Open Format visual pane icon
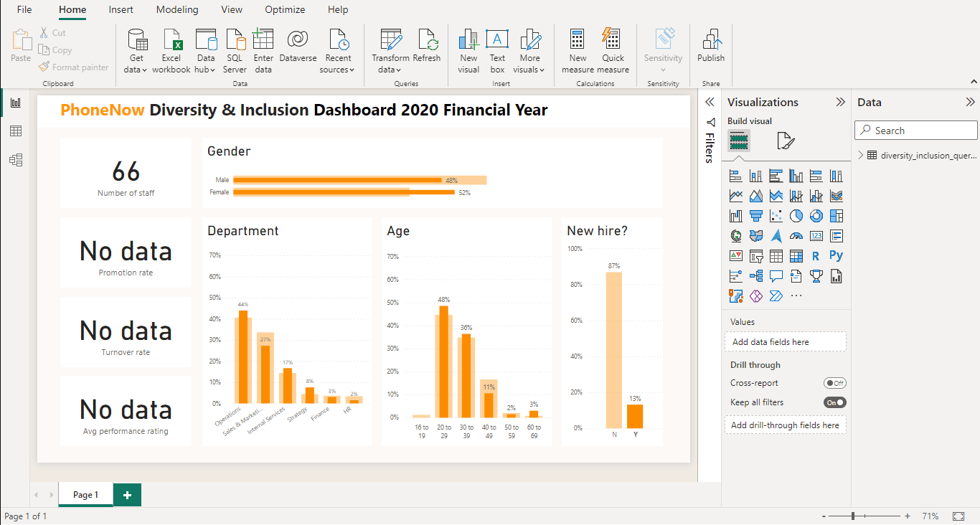Image resolution: width=980 pixels, height=525 pixels. (x=786, y=141)
